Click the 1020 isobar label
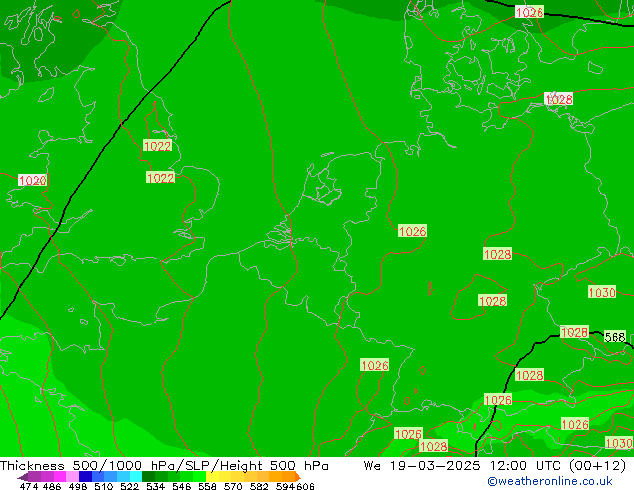 (x=32, y=180)
